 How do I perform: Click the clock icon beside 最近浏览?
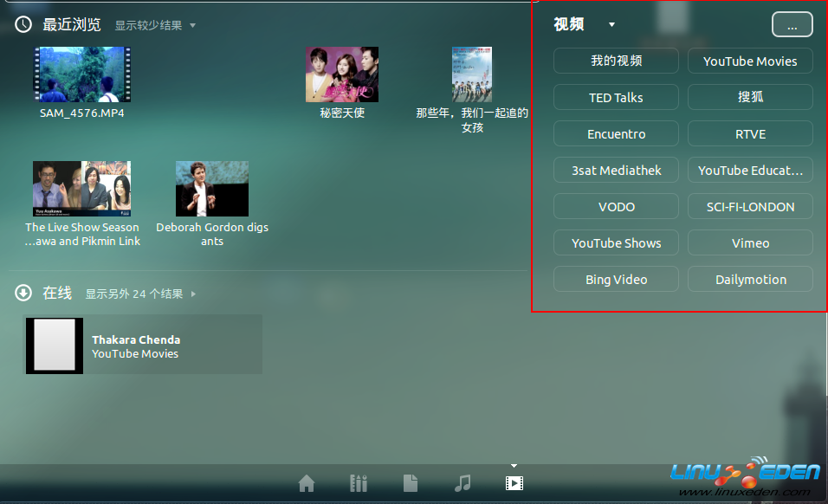pyautogui.click(x=23, y=25)
